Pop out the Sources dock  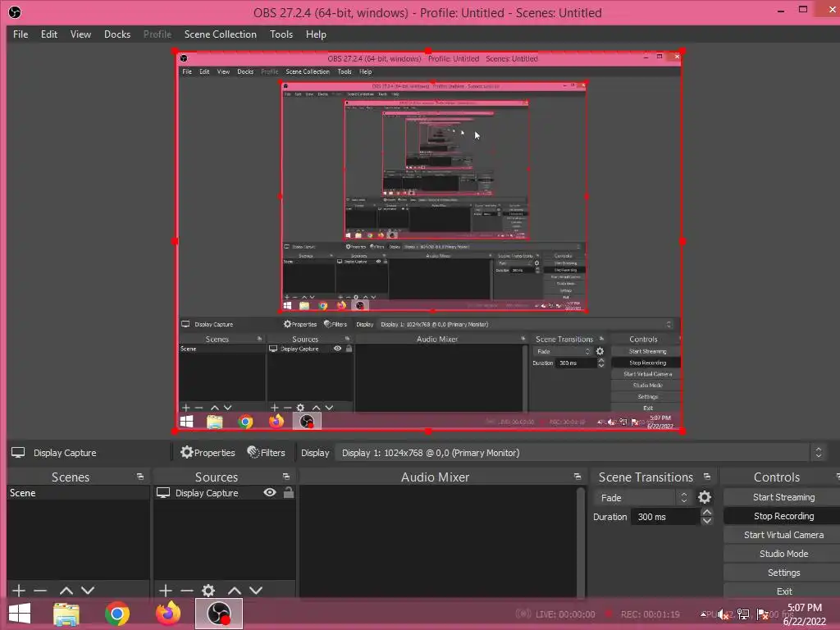tap(286, 477)
